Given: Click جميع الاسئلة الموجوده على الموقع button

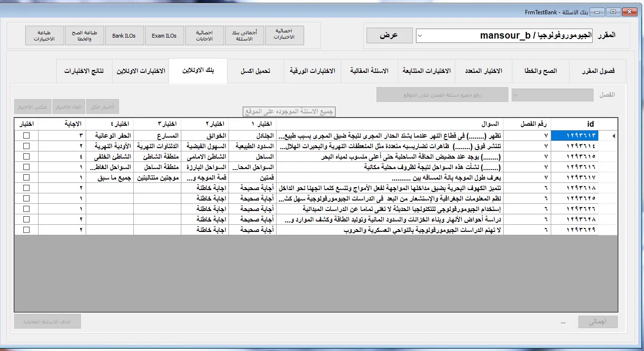Looking at the screenshot, I should pyautogui.click(x=289, y=111).
